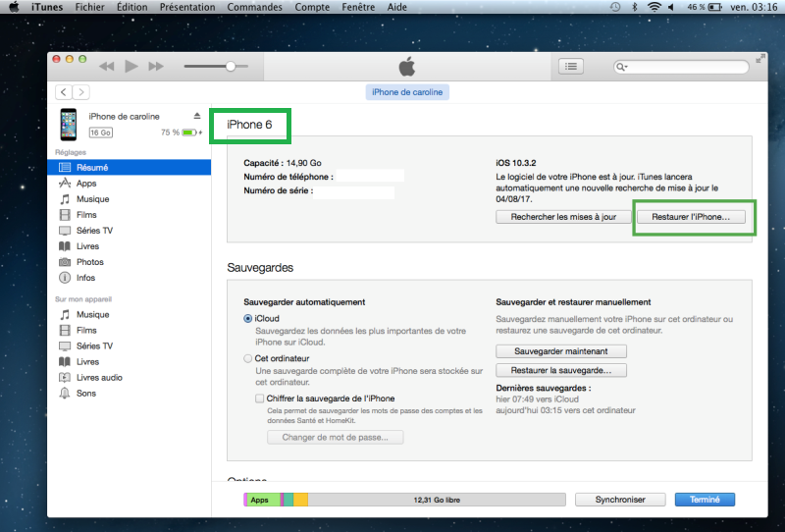Image resolution: width=785 pixels, height=532 pixels.
Task: Open the Commandes menu
Action: 255,7
